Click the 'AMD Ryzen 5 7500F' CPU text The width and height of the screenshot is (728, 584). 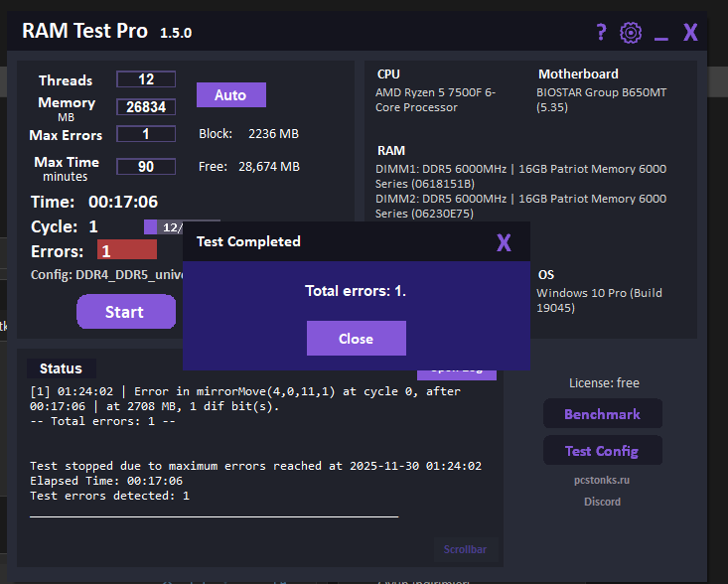click(x=435, y=99)
